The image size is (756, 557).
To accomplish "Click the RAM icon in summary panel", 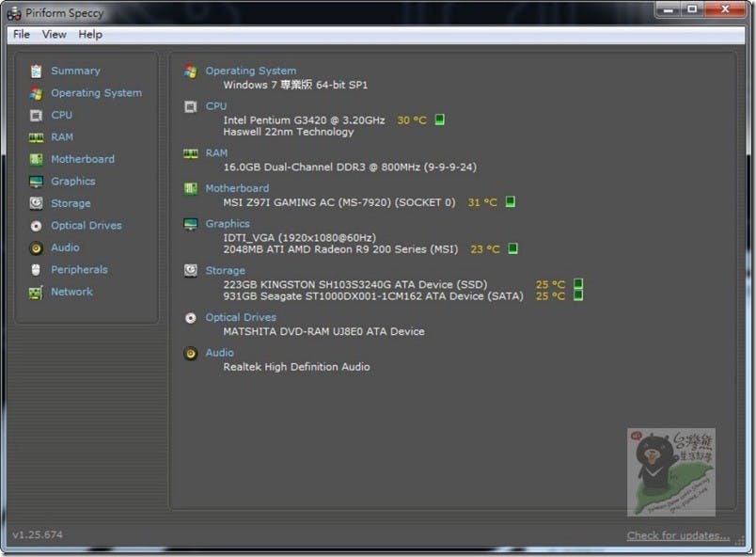I will coord(191,154).
